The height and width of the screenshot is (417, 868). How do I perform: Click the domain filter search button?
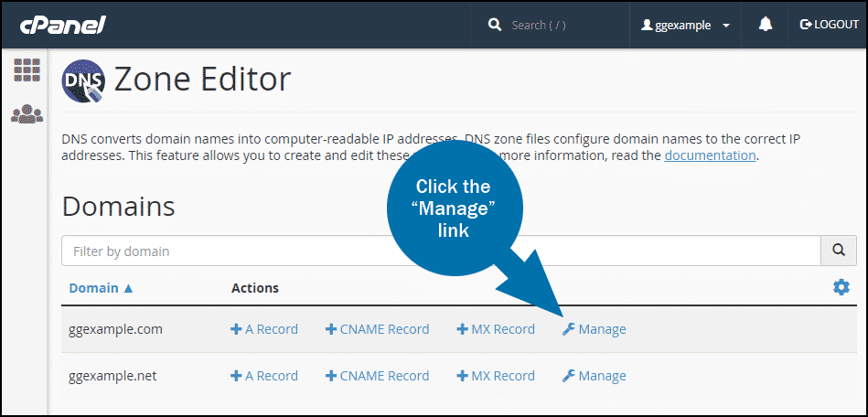838,251
